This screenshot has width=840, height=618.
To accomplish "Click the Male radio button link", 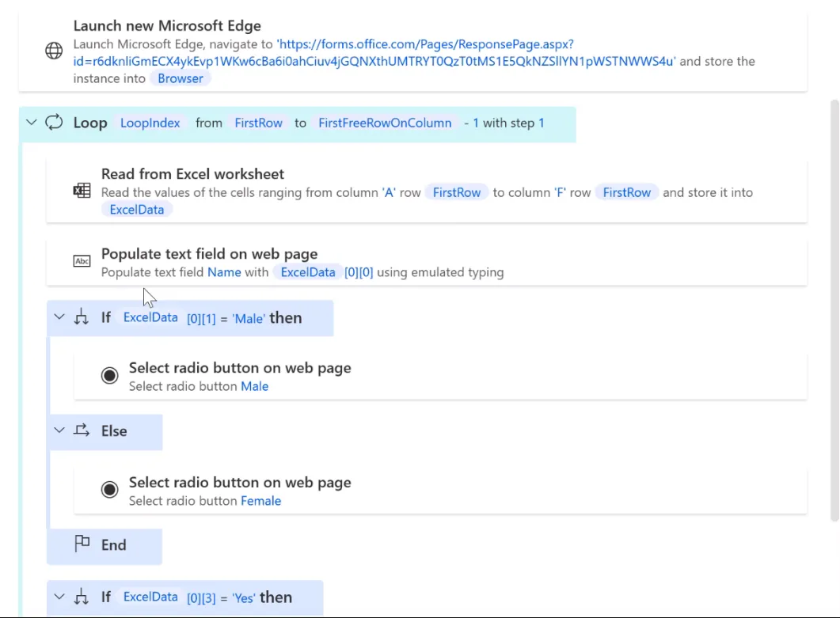I will pyautogui.click(x=254, y=386).
